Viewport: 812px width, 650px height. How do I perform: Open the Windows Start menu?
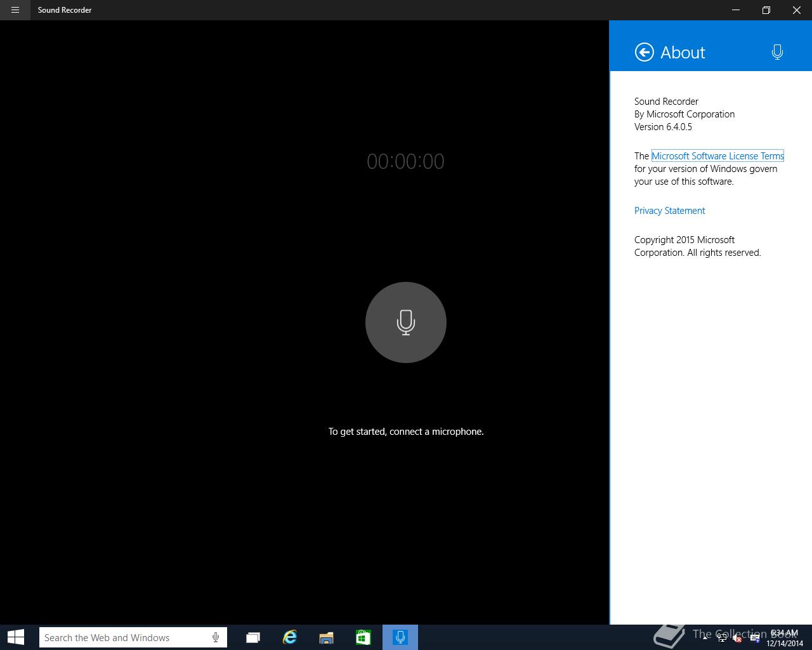tap(15, 637)
